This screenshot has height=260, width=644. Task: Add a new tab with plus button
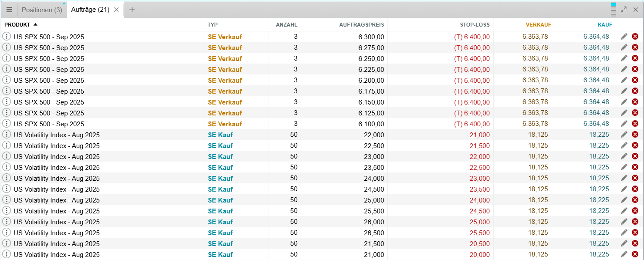coord(132,10)
